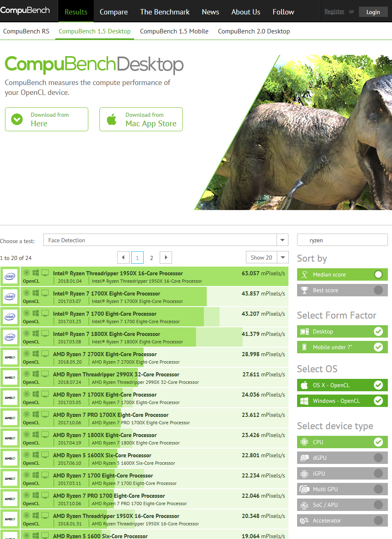Viewport: 392px width, 539px height.
Task: Go to results page 2
Action: [151, 258]
